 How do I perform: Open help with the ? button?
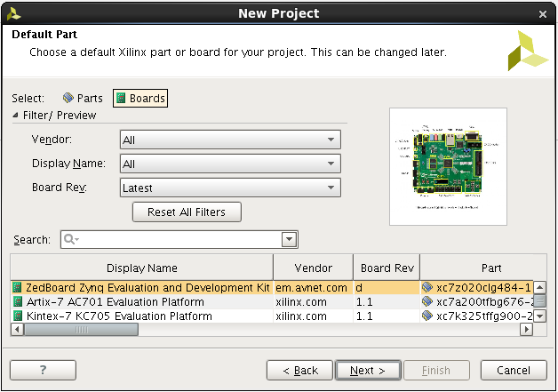43,371
